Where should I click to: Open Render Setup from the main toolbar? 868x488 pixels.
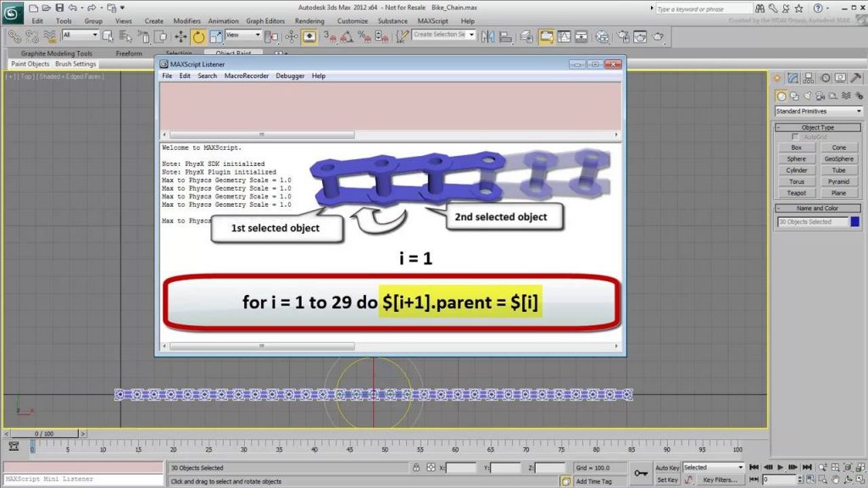pos(622,36)
